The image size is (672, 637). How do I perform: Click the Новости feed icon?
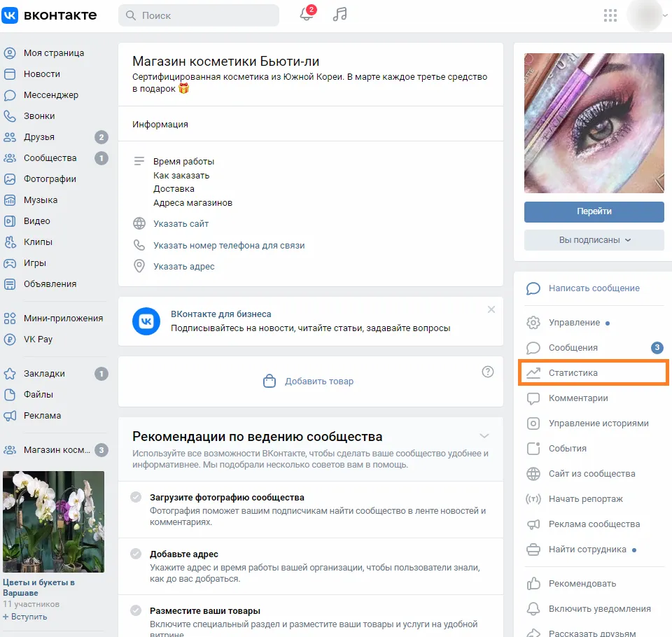pyautogui.click(x=10, y=74)
